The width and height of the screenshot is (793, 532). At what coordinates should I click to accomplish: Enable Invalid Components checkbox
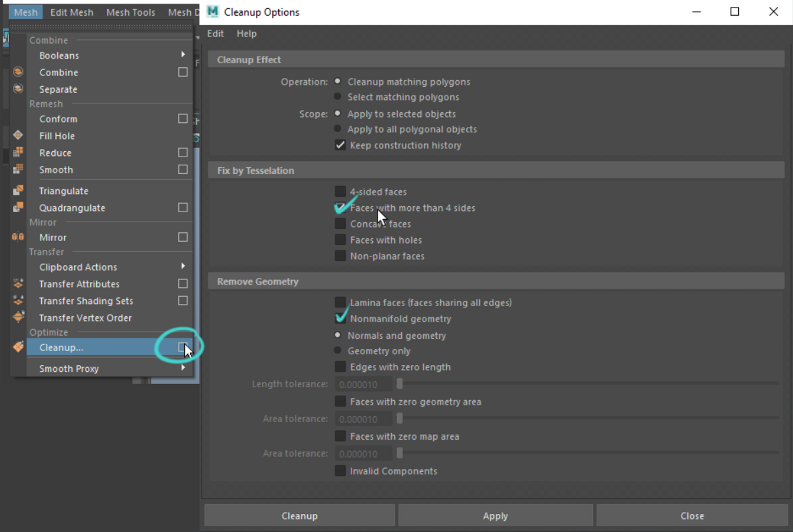click(x=340, y=471)
